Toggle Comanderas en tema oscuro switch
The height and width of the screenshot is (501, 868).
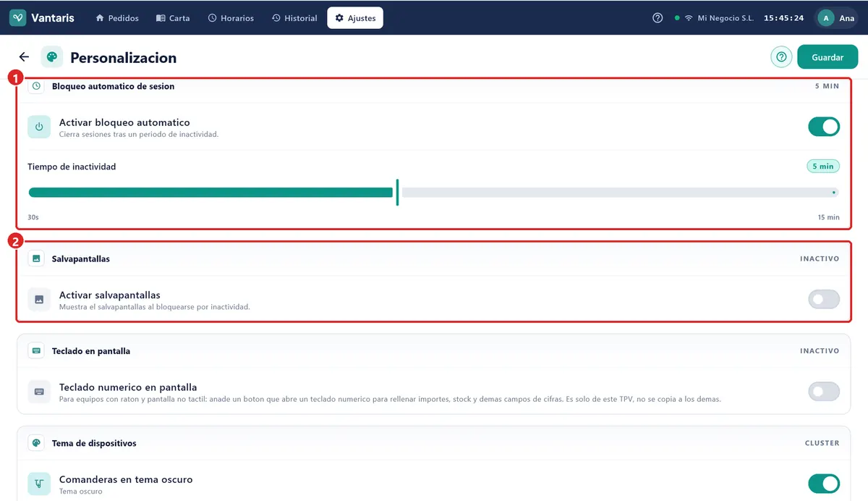(824, 484)
